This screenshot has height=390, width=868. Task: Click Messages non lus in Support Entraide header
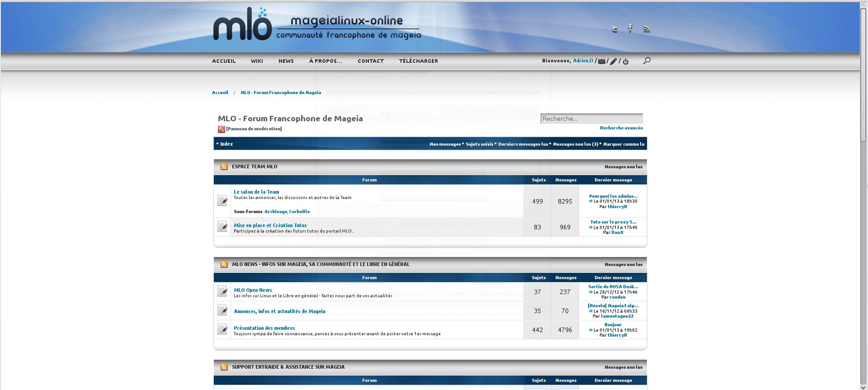coord(623,367)
